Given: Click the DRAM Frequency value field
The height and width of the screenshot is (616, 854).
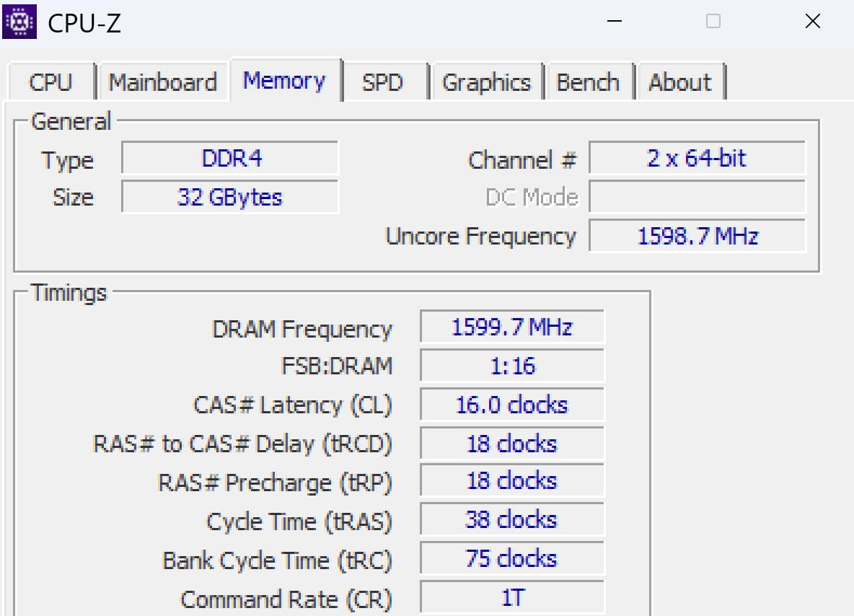Looking at the screenshot, I should (x=511, y=327).
